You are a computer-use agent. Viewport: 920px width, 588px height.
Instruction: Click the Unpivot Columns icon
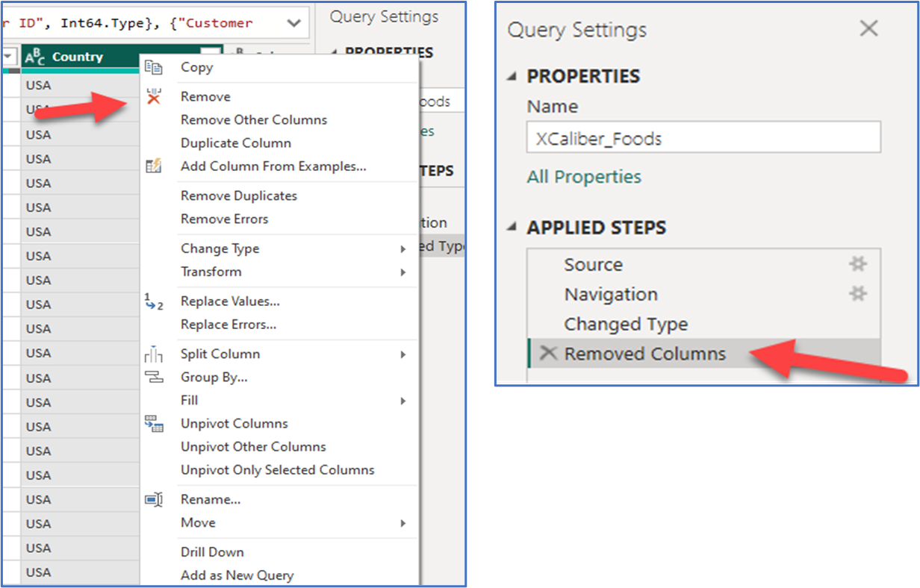(x=153, y=423)
